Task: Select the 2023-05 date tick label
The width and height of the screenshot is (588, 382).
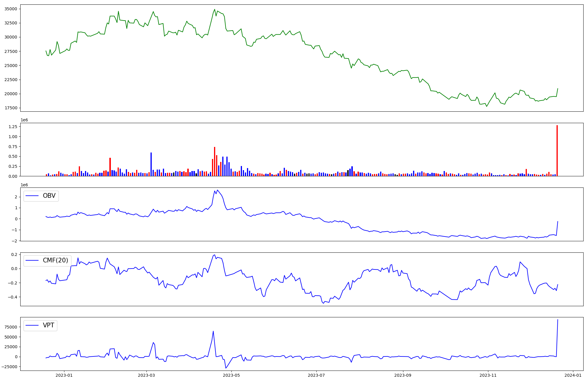Action: 232,375
